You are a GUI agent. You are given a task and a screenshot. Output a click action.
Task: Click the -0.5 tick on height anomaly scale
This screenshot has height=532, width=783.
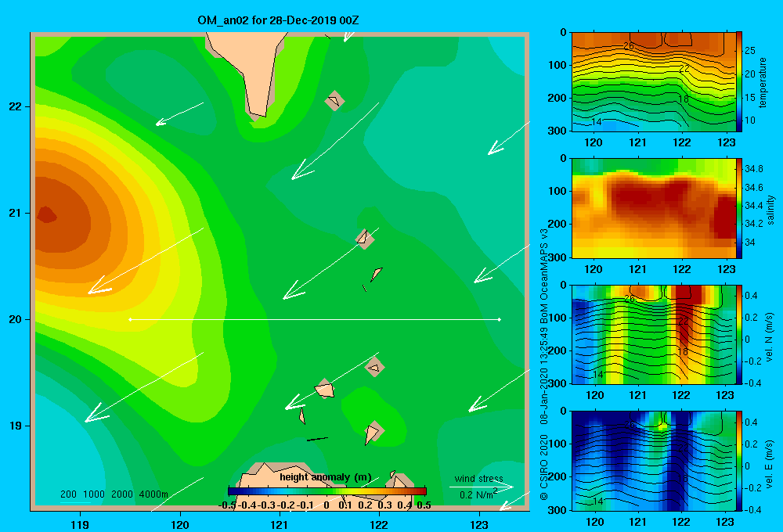coord(228,505)
